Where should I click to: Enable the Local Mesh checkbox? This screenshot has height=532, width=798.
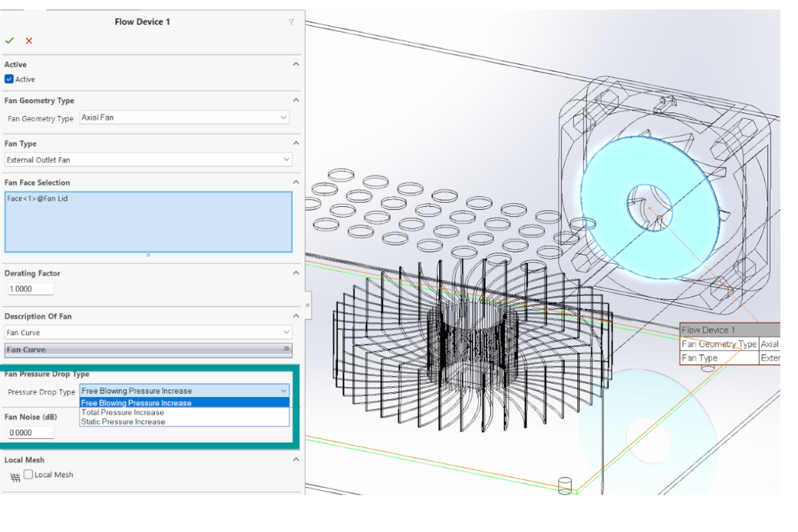tap(27, 474)
